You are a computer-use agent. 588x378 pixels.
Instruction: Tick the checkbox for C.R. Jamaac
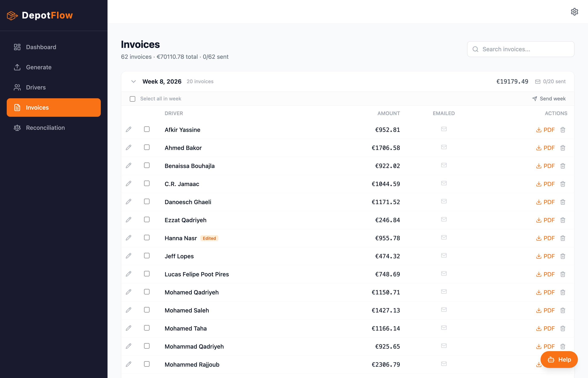pyautogui.click(x=147, y=184)
